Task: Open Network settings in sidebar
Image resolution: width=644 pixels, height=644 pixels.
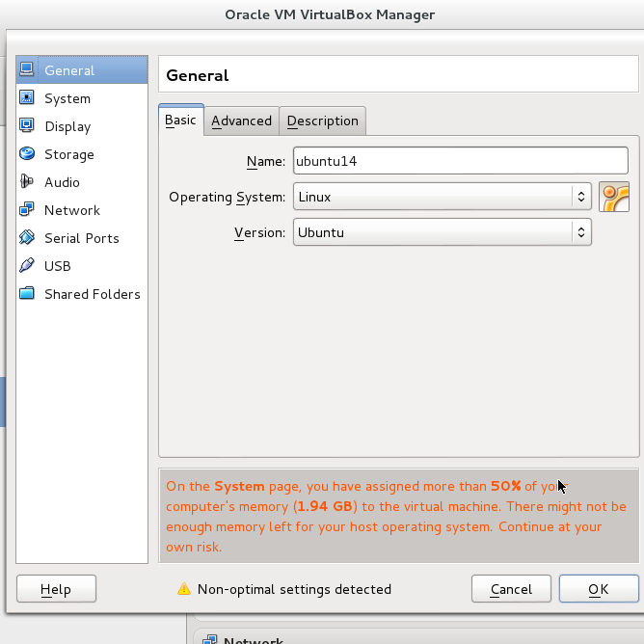Action: [x=82, y=210]
